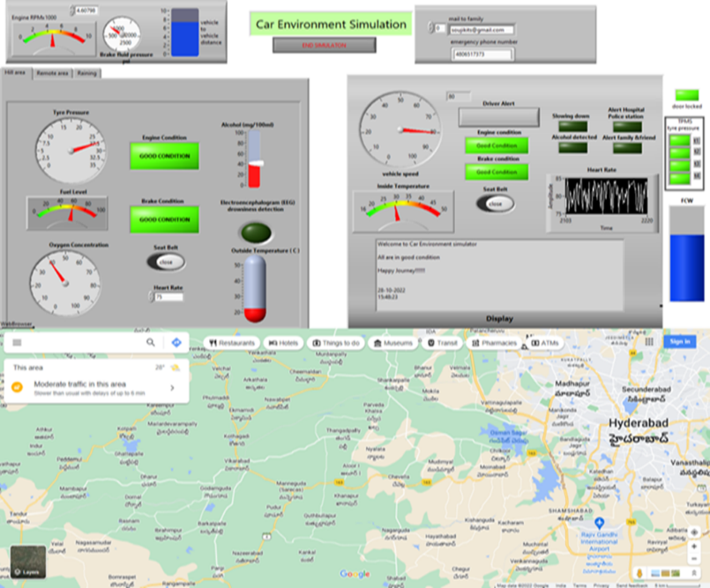The width and height of the screenshot is (710, 588).
Task: Click the map search magnifier icon
Action: (151, 343)
